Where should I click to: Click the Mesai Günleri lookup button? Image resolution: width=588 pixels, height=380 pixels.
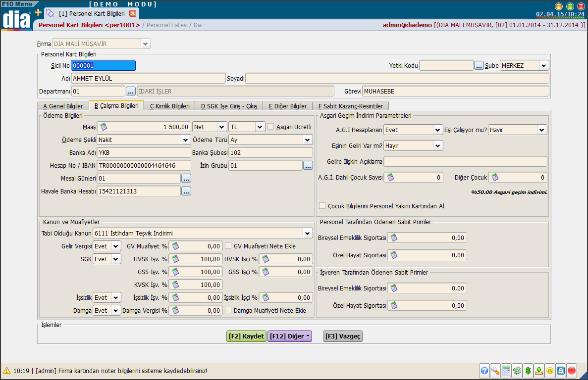coord(186,179)
